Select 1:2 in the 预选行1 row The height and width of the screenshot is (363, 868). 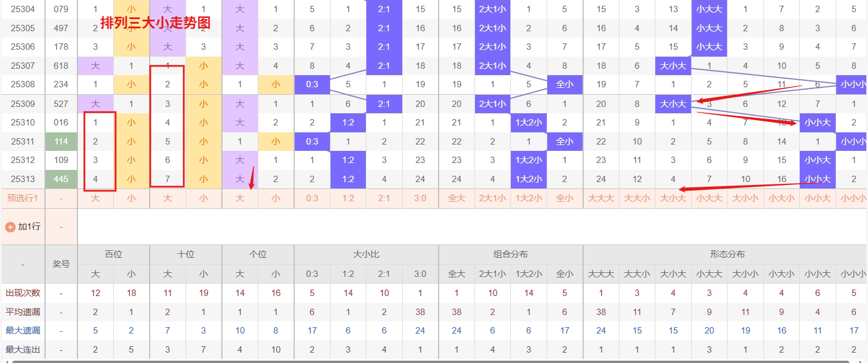348,198
